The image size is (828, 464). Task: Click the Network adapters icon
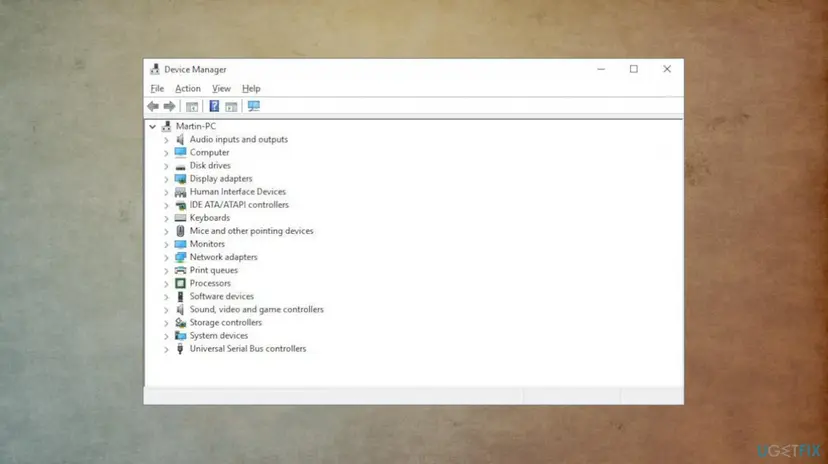181,257
